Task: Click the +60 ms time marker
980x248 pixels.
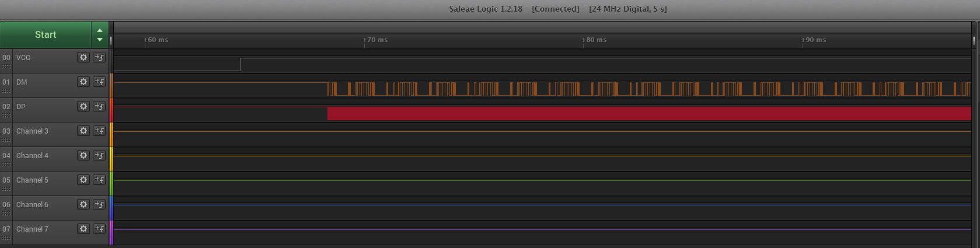Action: pyautogui.click(x=156, y=40)
